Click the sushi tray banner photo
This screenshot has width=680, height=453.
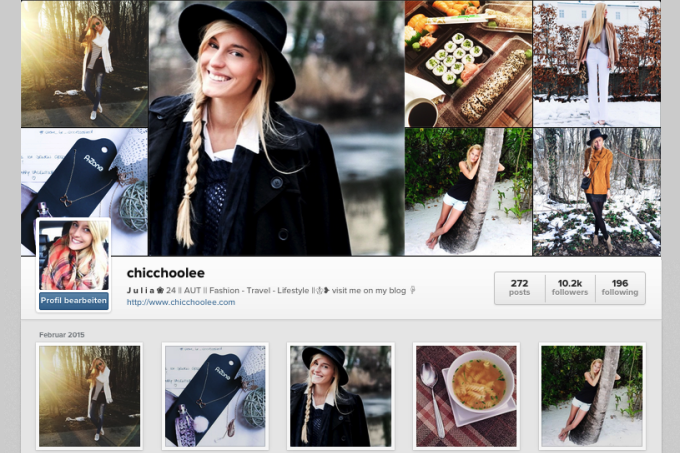[468, 64]
